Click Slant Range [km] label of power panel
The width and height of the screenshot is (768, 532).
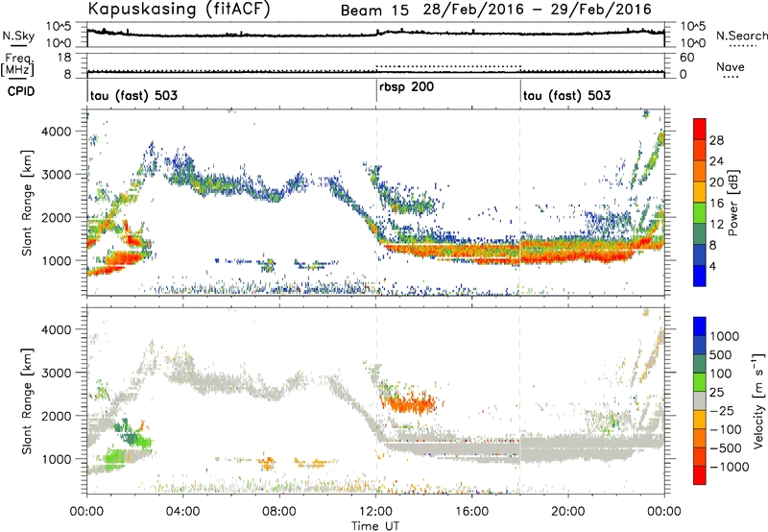(28, 203)
